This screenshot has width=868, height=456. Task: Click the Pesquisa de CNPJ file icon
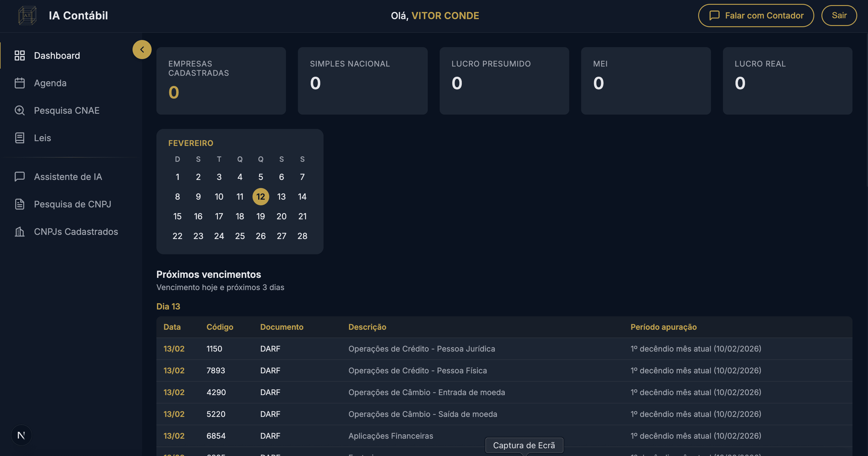[x=19, y=204]
